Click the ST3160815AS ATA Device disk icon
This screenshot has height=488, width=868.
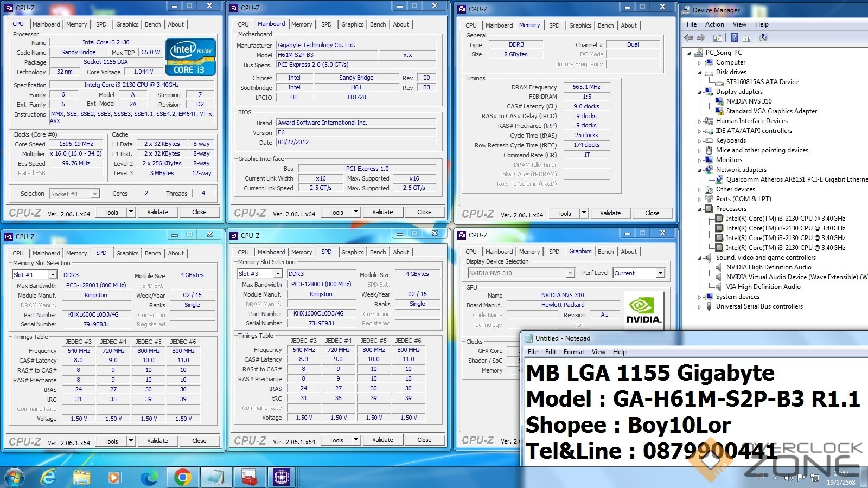tap(719, 82)
